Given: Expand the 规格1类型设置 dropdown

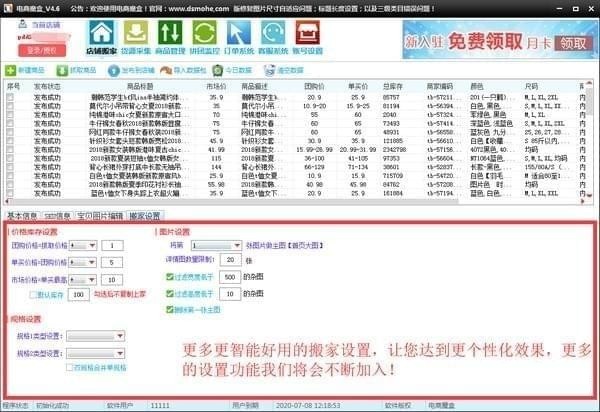Looking at the screenshot, I should pyautogui.click(x=95, y=336).
